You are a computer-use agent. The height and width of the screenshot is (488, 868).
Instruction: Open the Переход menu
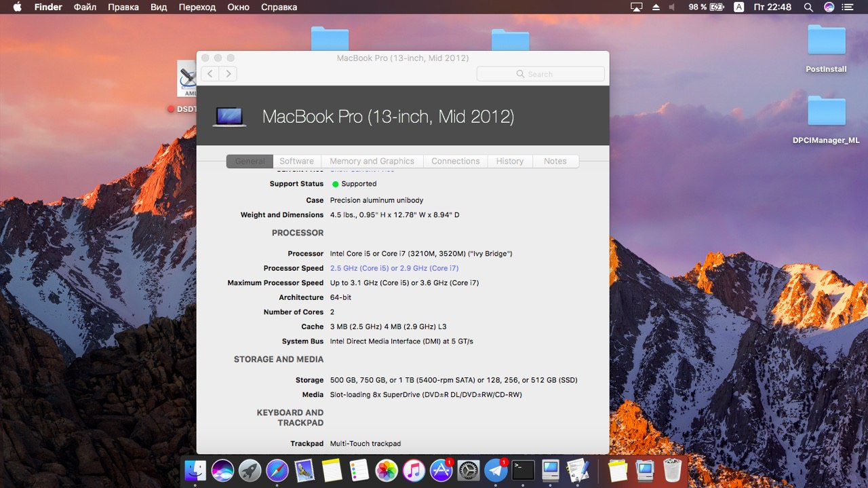197,7
